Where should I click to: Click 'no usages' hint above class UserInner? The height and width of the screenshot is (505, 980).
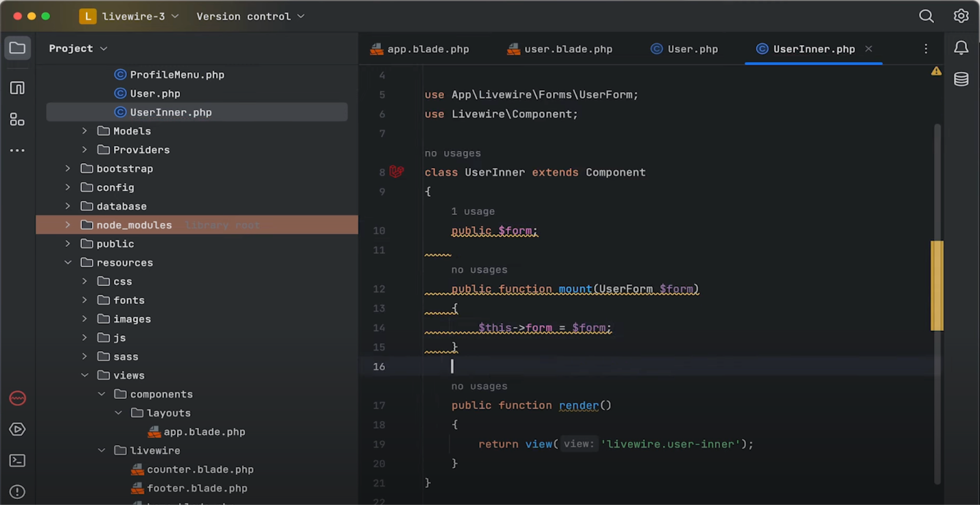coord(453,153)
